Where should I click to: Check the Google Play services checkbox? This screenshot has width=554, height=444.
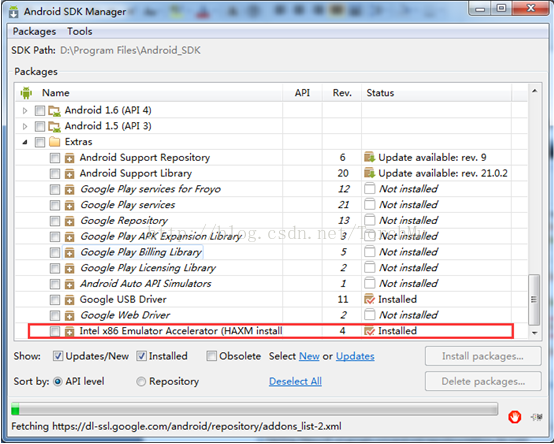(55, 205)
